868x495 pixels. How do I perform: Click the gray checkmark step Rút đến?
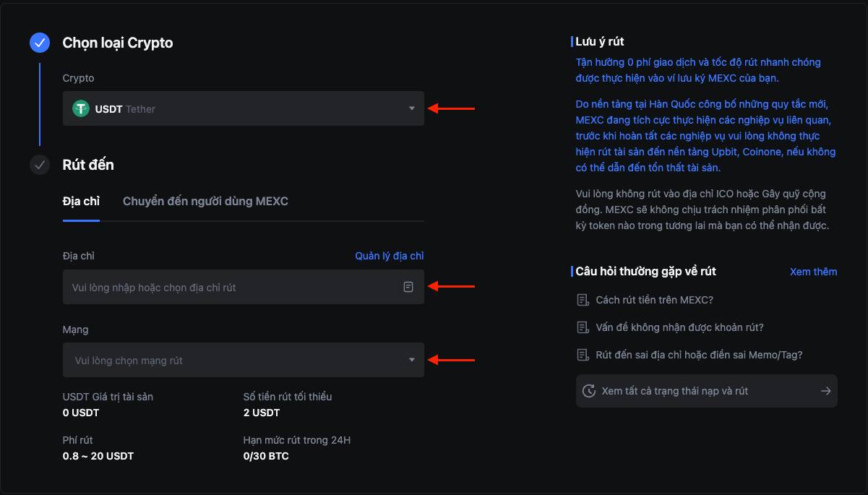40,165
